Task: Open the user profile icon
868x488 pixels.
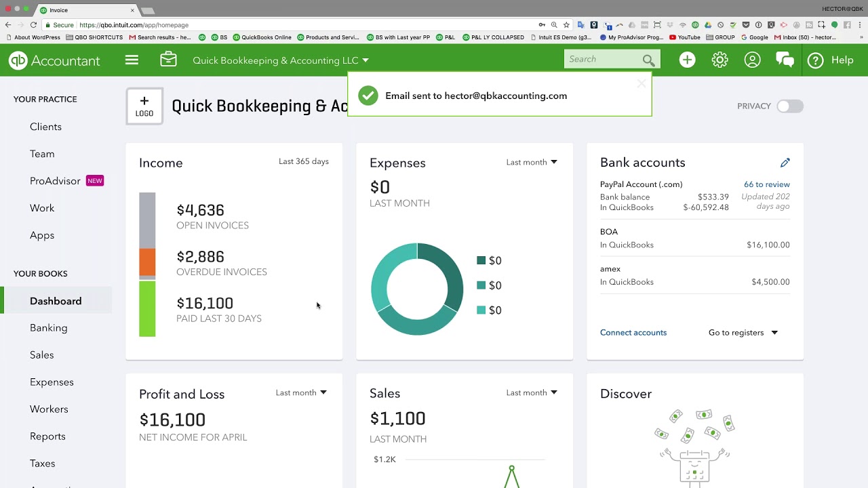Action: tap(752, 60)
